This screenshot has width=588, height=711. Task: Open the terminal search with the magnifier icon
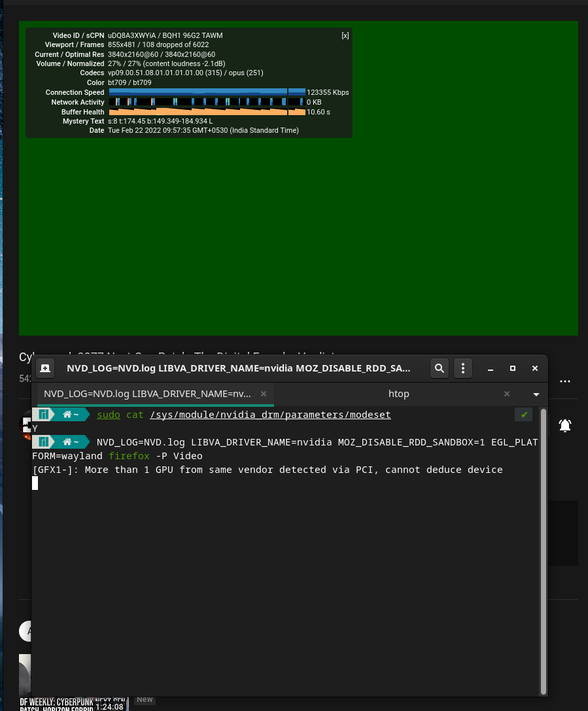coord(439,368)
